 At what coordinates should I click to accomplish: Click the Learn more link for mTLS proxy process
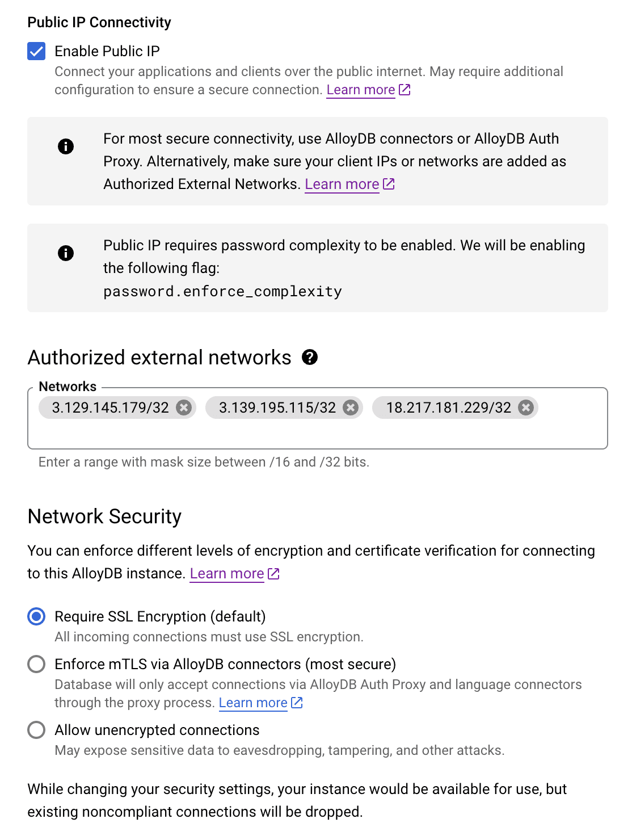pyautogui.click(x=252, y=703)
